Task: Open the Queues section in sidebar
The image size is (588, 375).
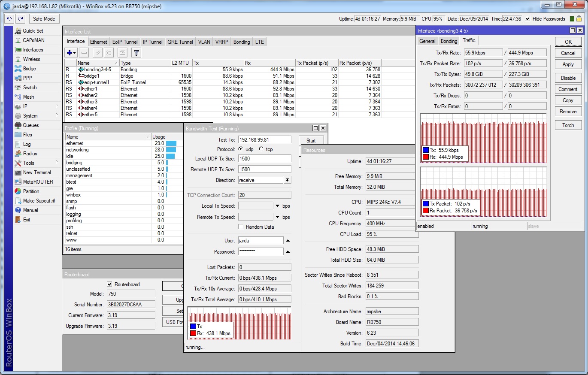Action: [x=30, y=125]
